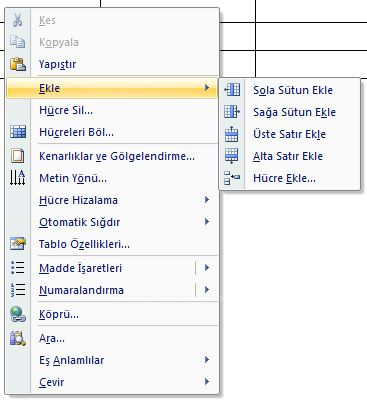Viewport: 367px width, 403px height.
Task: Choose Ara... from the menu
Action: pos(112,338)
